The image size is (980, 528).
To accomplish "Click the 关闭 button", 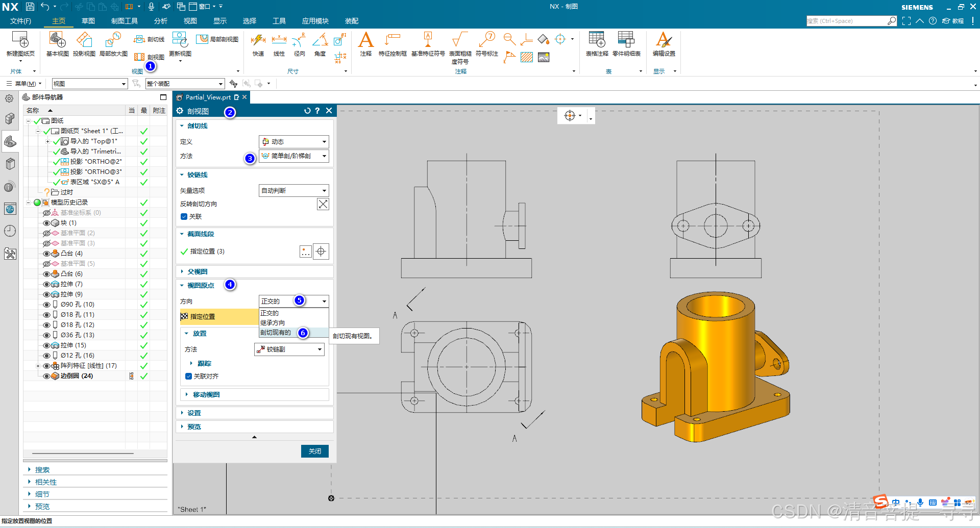I will [315, 451].
